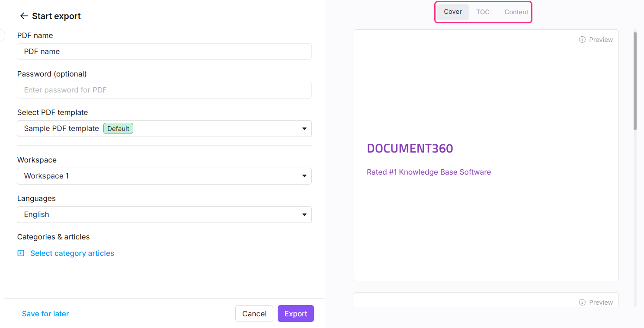This screenshot has width=644, height=328.
Task: Click the preview pane vertical scrollbar
Action: [x=635, y=81]
